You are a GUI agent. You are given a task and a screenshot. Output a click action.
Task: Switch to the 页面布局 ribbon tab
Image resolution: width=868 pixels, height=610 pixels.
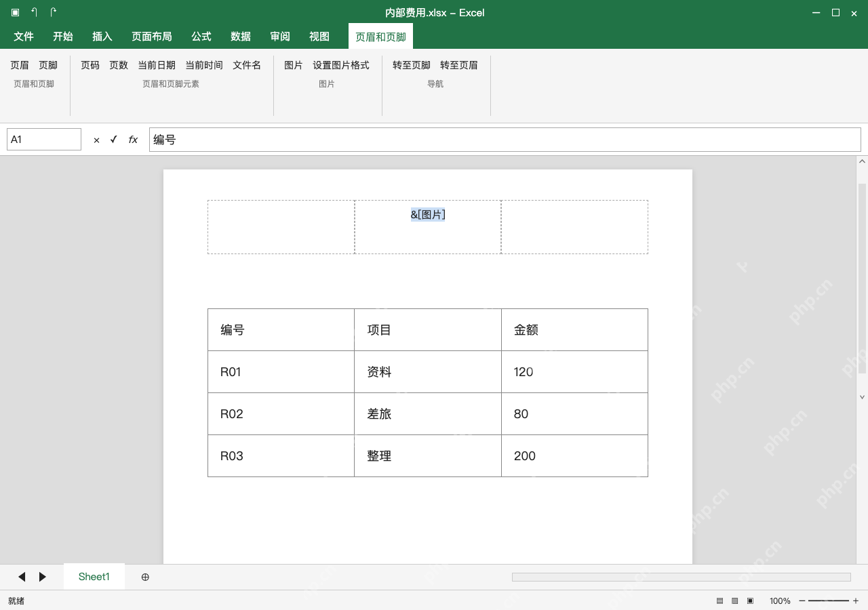click(x=152, y=37)
